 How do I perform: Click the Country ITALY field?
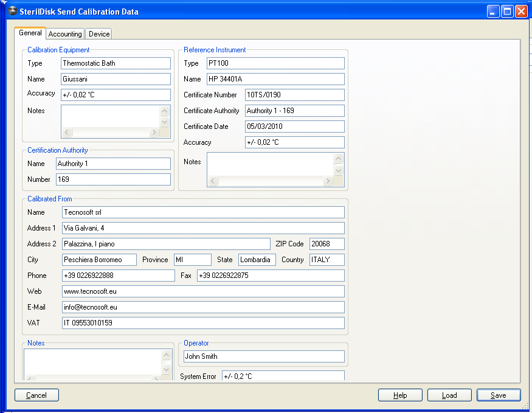[327, 260]
